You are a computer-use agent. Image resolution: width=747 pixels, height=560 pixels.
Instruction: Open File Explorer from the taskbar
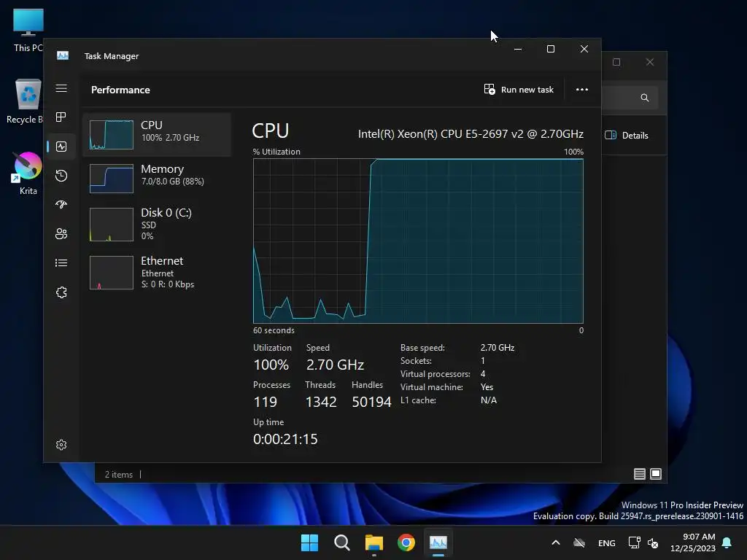coord(374,542)
